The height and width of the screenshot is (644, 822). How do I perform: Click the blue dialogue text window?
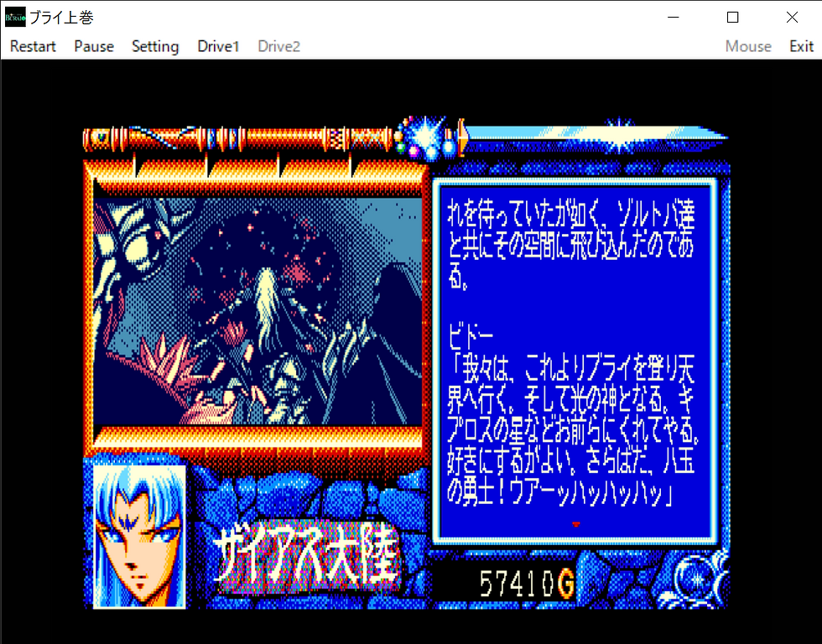tap(575, 361)
